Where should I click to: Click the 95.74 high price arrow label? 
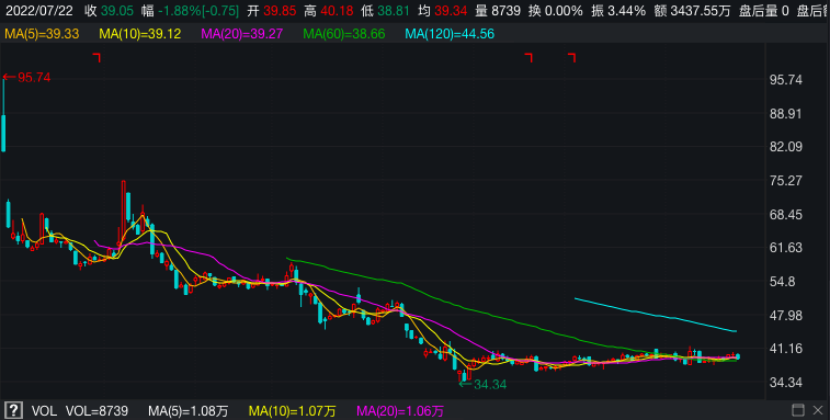(28, 77)
